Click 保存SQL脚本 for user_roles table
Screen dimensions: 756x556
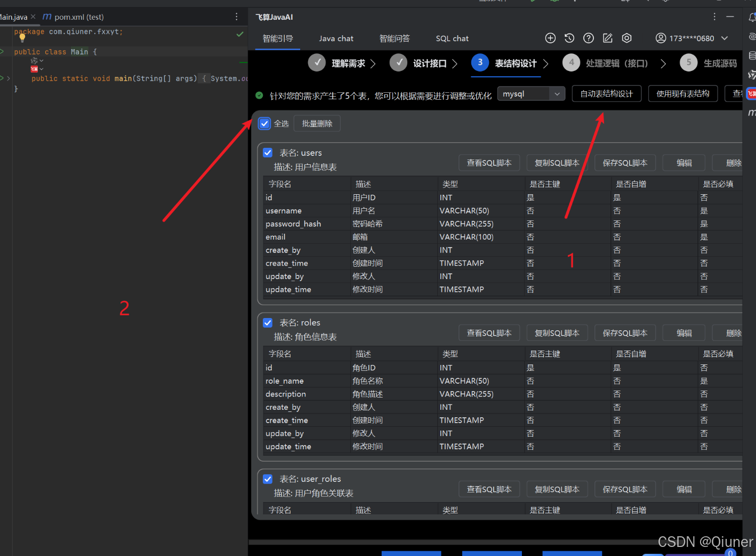[x=625, y=489]
